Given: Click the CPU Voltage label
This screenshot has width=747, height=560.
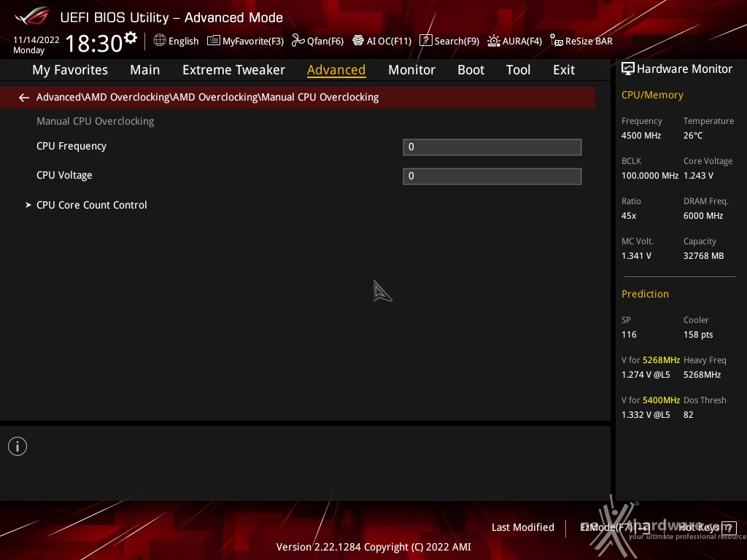Looking at the screenshot, I should 64,175.
